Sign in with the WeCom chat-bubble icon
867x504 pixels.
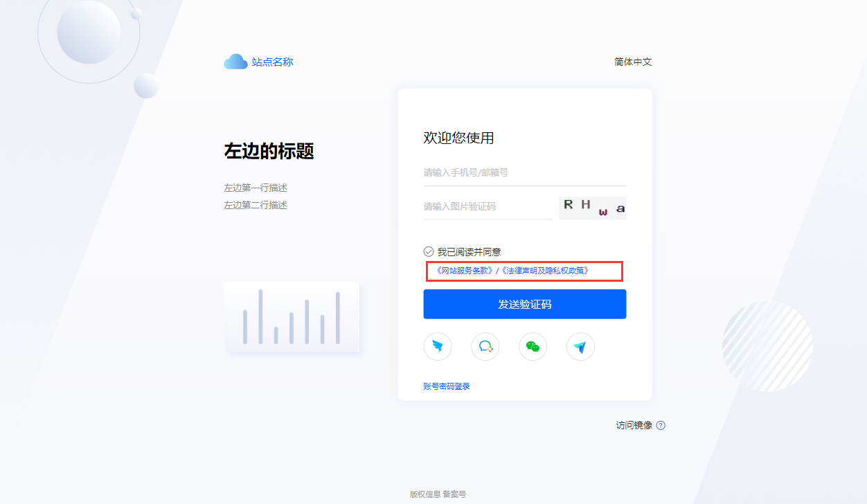[485, 347]
